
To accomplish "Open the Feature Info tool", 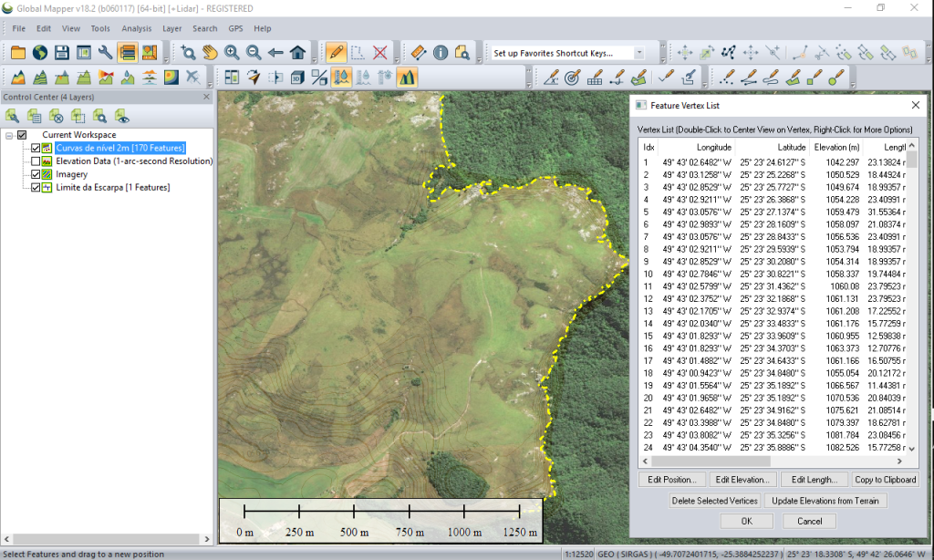I will point(441,53).
